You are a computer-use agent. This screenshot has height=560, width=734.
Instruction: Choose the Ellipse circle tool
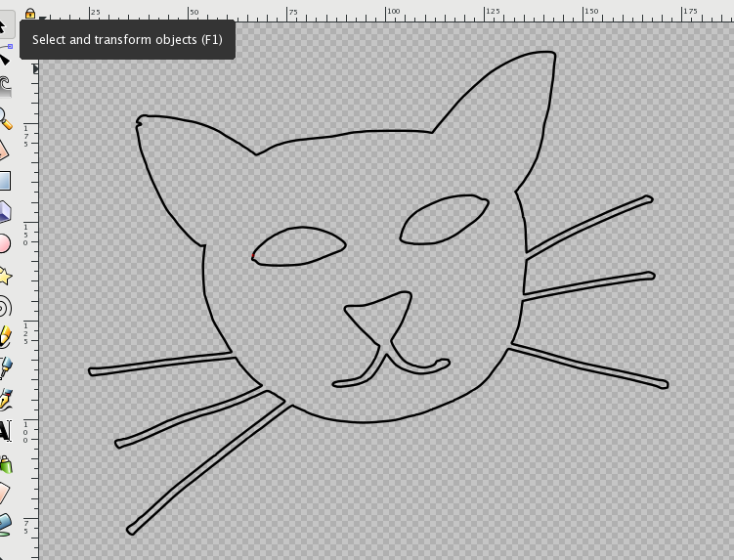[4, 243]
